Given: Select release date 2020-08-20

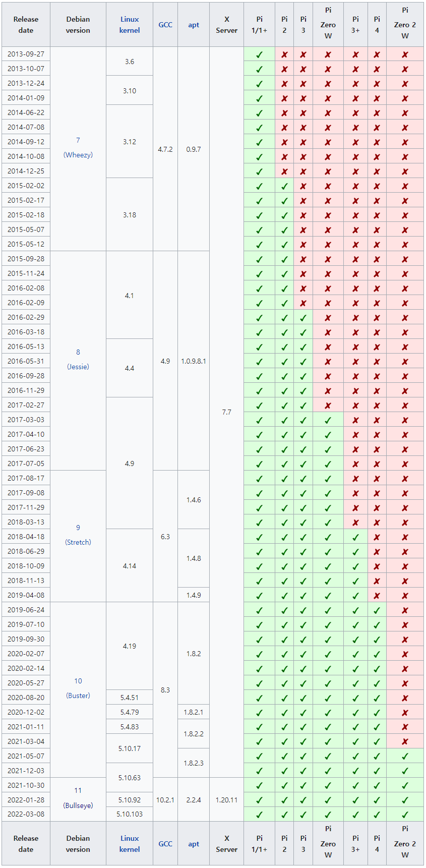Looking at the screenshot, I should (x=26, y=698).
